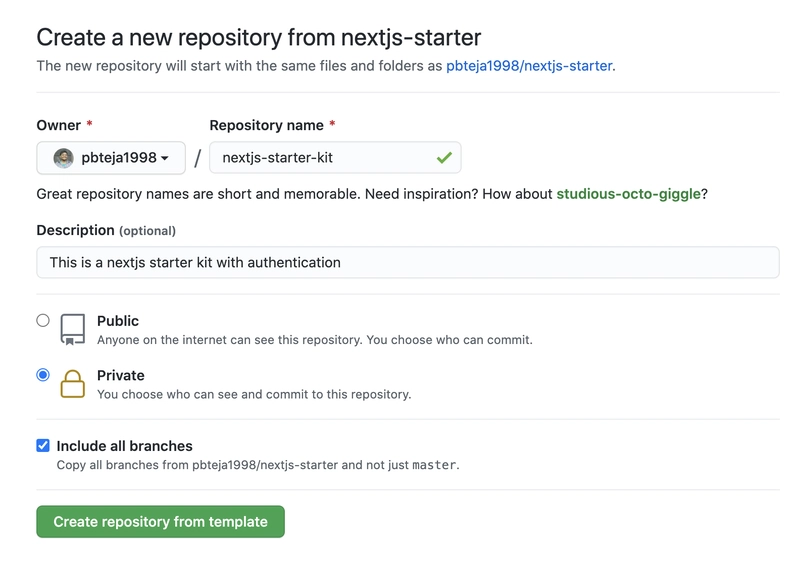Select the Public radio button

pyautogui.click(x=43, y=320)
